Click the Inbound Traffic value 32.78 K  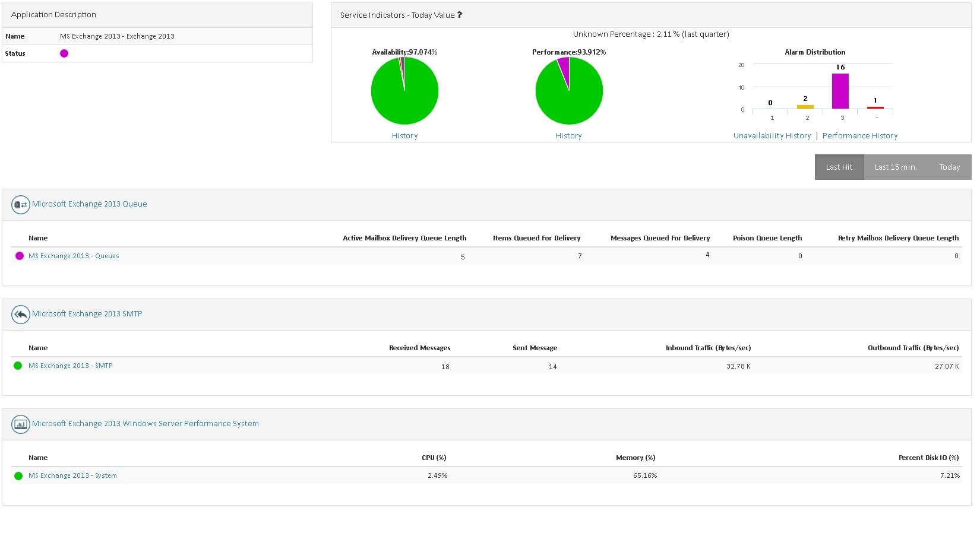[738, 366]
